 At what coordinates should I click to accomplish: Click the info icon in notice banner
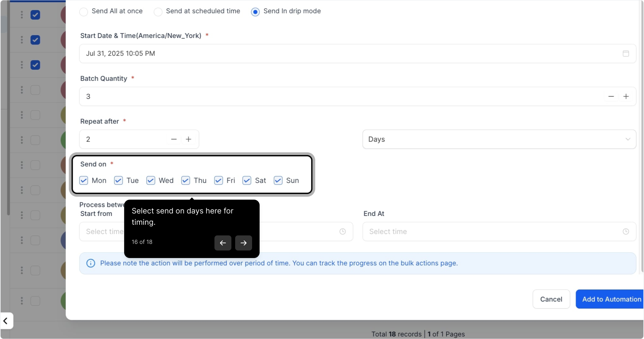point(91,263)
